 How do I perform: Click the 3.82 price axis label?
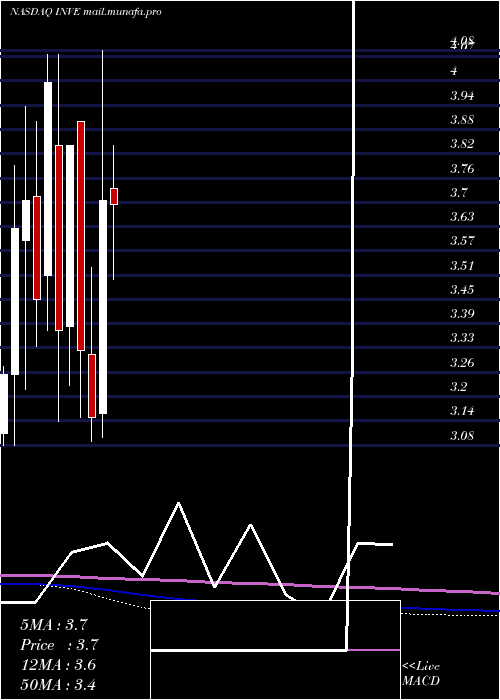[x=462, y=144]
